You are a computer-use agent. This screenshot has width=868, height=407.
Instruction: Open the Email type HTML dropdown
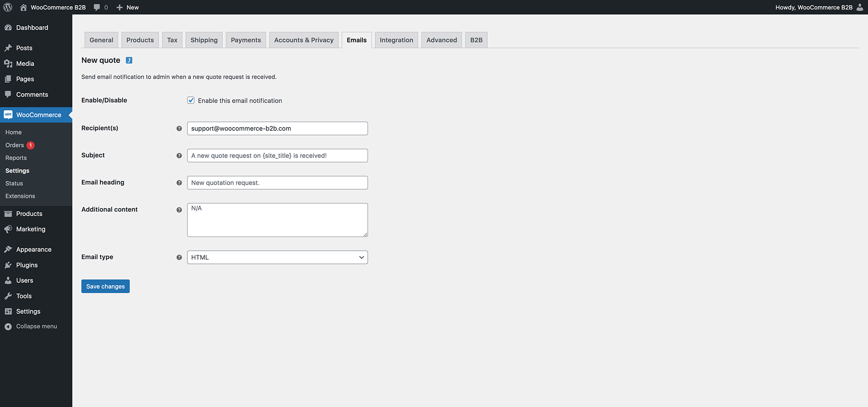[x=278, y=257]
